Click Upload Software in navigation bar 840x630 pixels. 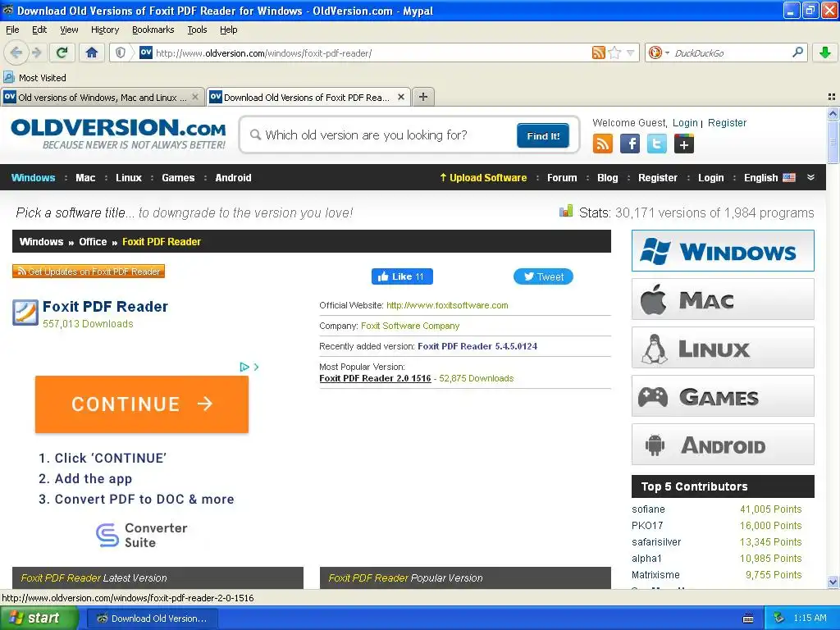tap(482, 178)
